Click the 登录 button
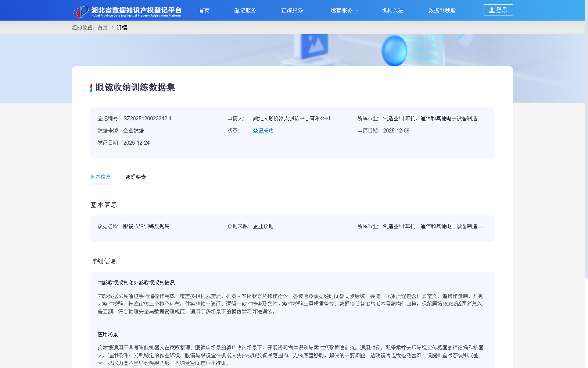 click(x=498, y=10)
